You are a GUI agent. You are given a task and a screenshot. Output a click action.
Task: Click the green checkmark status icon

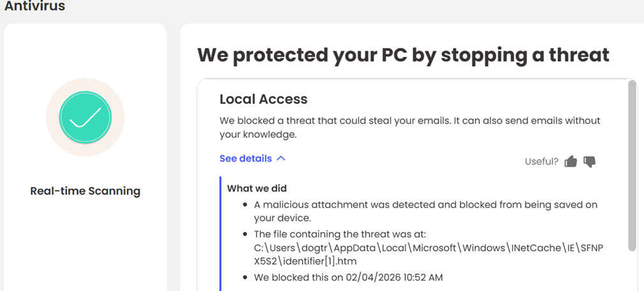coord(86,117)
